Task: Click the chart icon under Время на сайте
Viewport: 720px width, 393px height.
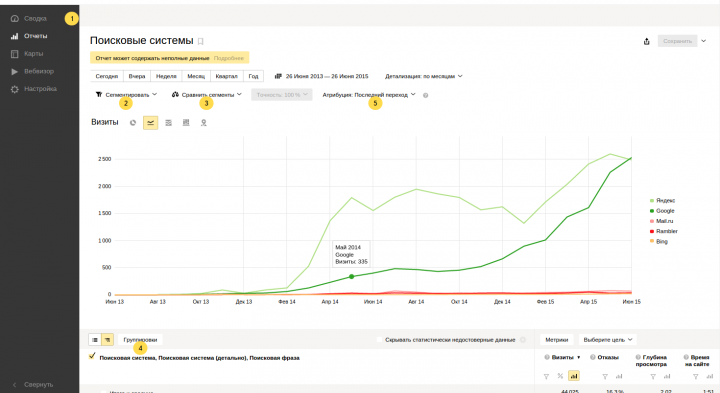Action: (710, 376)
